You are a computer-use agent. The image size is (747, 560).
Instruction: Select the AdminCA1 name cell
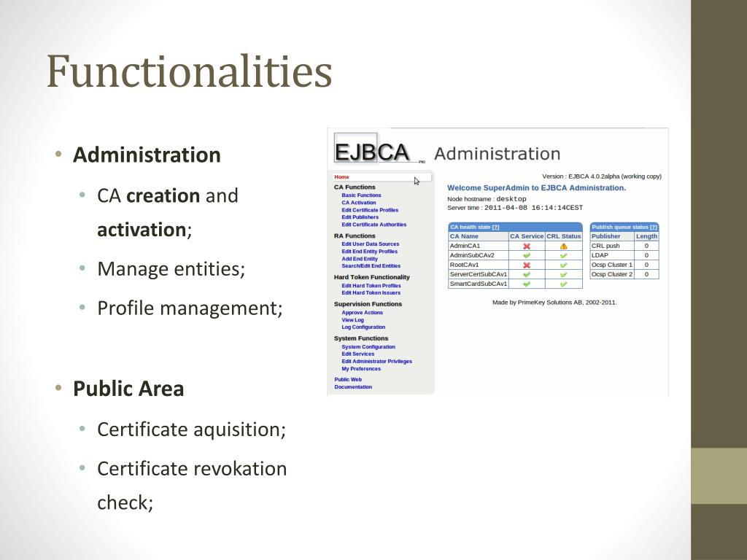pos(479,246)
